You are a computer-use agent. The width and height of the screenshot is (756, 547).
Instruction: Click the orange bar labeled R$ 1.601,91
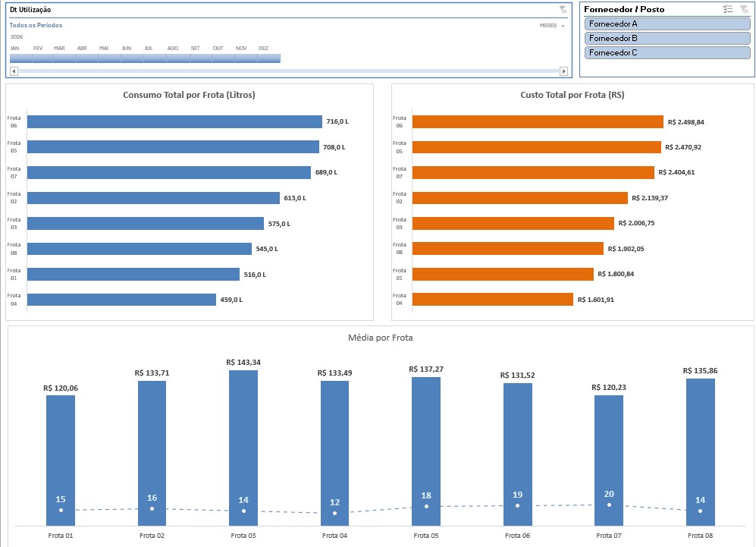pos(492,300)
